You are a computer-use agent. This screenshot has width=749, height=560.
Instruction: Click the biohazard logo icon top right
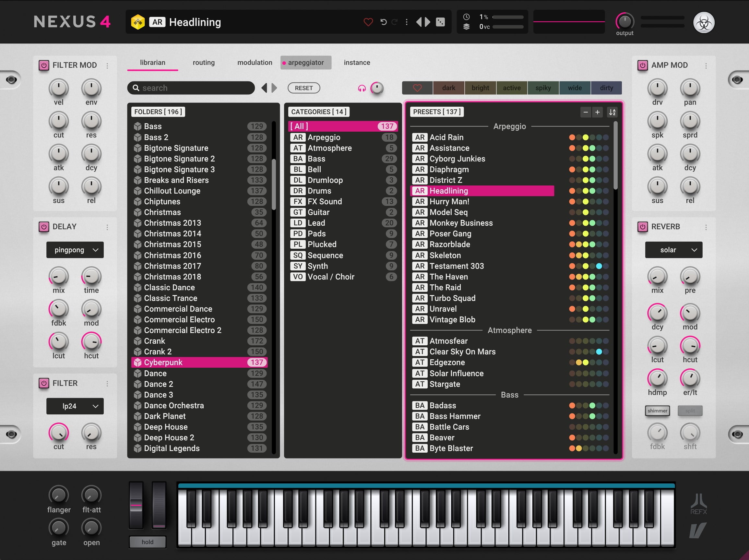tap(704, 23)
